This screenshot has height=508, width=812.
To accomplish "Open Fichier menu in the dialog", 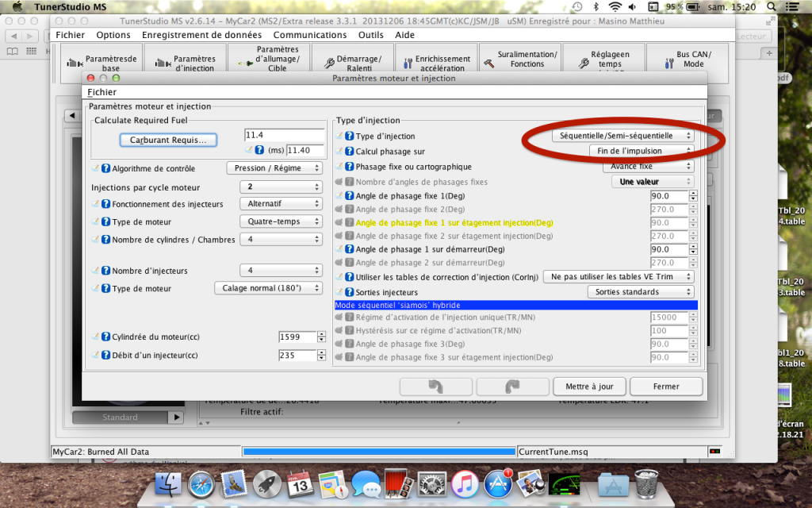I will tap(102, 92).
